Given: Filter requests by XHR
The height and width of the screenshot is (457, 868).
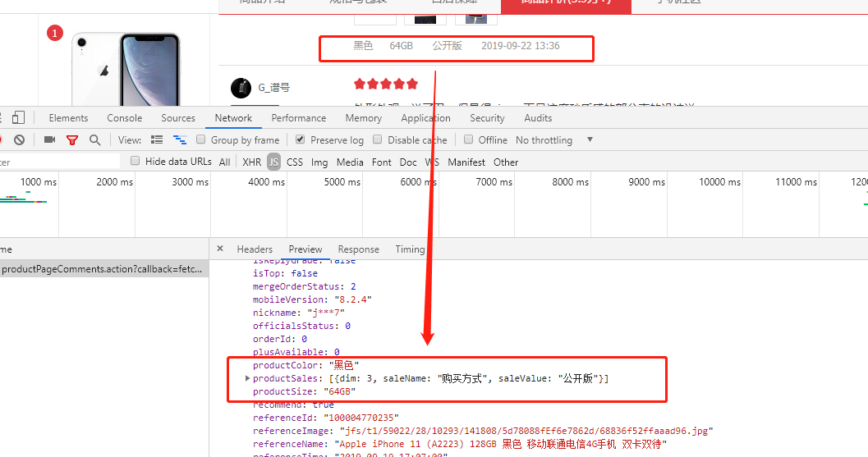Looking at the screenshot, I should [252, 162].
